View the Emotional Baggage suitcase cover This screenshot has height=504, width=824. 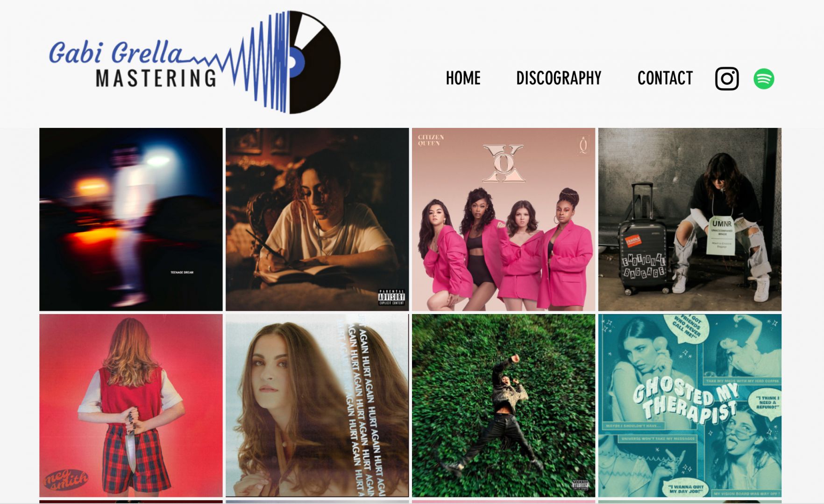[x=690, y=219]
